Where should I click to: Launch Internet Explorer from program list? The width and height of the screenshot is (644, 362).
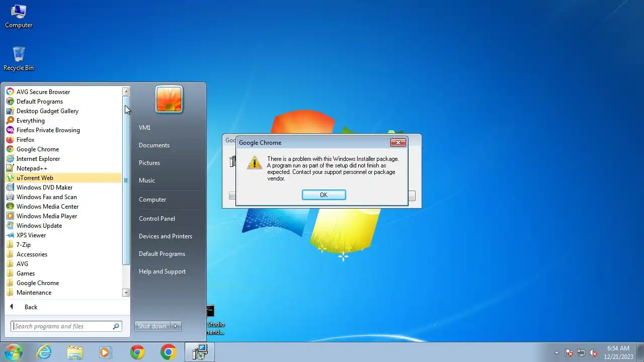click(63, 159)
